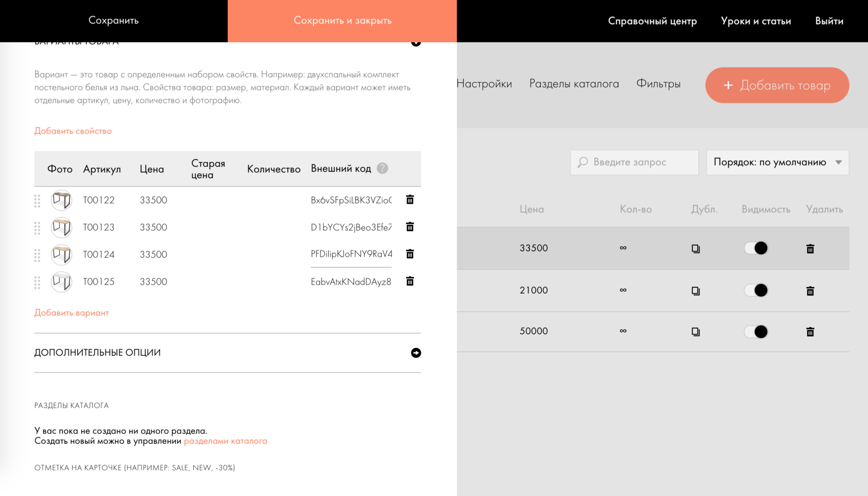The width and height of the screenshot is (868, 496).
Task: Delete the product priced 50000
Action: (810, 332)
